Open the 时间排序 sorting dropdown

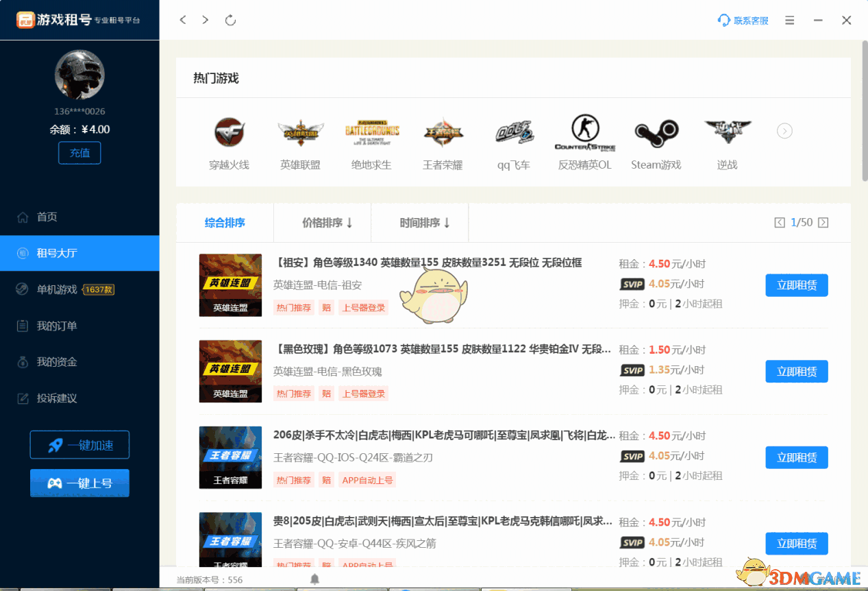[x=419, y=222]
